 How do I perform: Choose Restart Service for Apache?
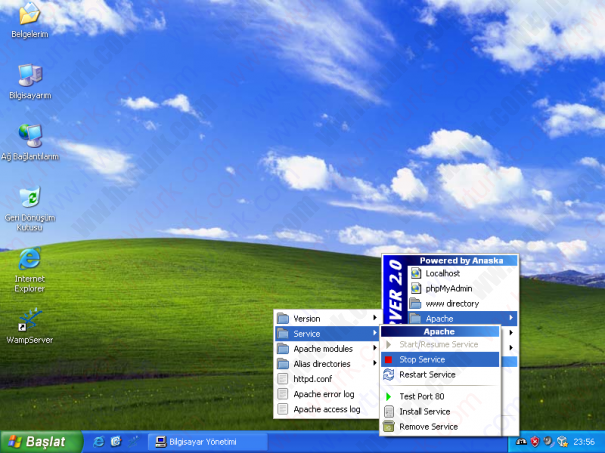click(x=440, y=375)
